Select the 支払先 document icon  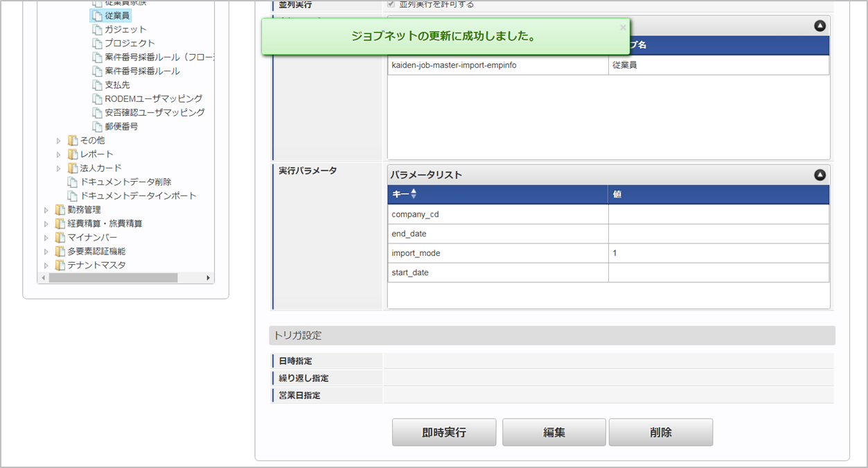point(97,85)
